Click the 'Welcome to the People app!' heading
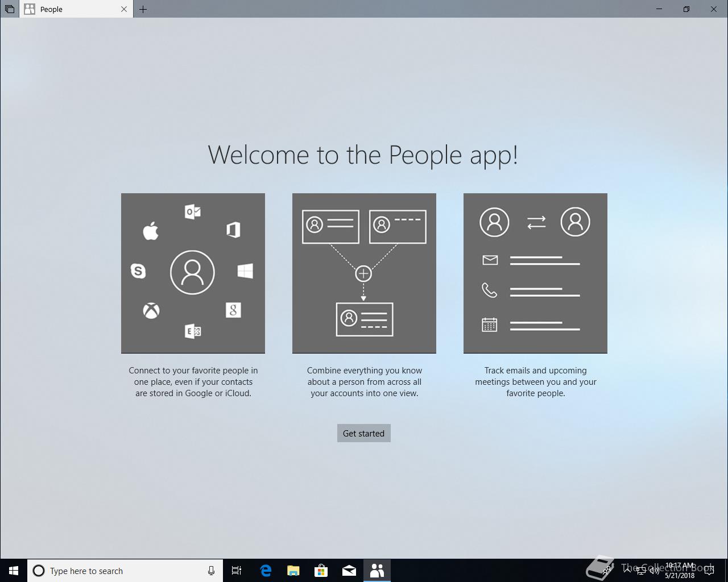This screenshot has height=582, width=728. tap(363, 155)
